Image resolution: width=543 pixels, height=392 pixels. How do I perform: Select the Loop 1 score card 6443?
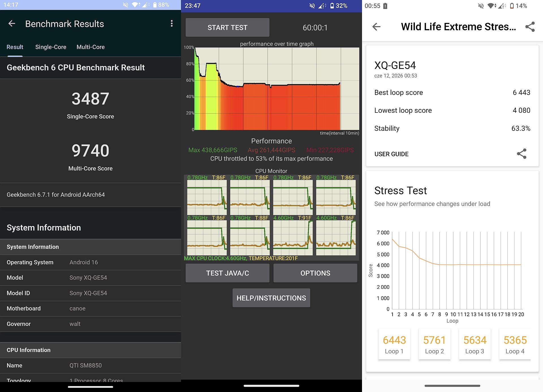pyautogui.click(x=394, y=344)
